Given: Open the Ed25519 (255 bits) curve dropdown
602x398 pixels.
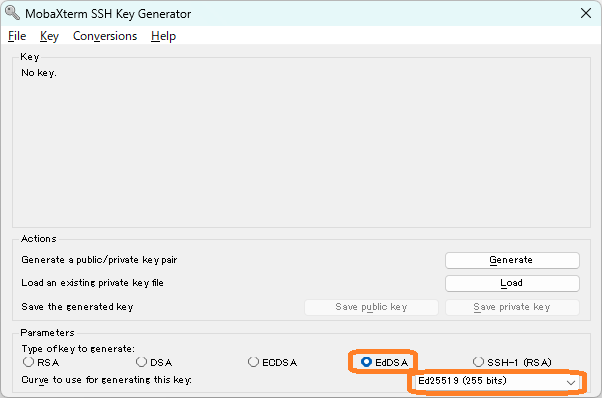Looking at the screenshot, I should [496, 381].
